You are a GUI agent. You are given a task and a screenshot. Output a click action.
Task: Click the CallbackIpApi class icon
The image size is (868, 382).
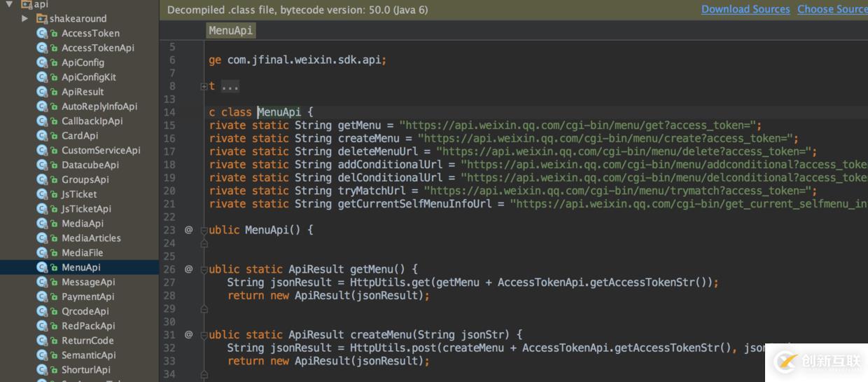point(42,121)
